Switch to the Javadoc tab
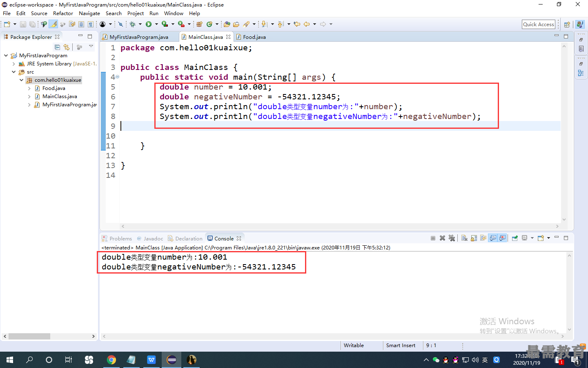Viewport: 588px width, 368px height. pos(150,238)
